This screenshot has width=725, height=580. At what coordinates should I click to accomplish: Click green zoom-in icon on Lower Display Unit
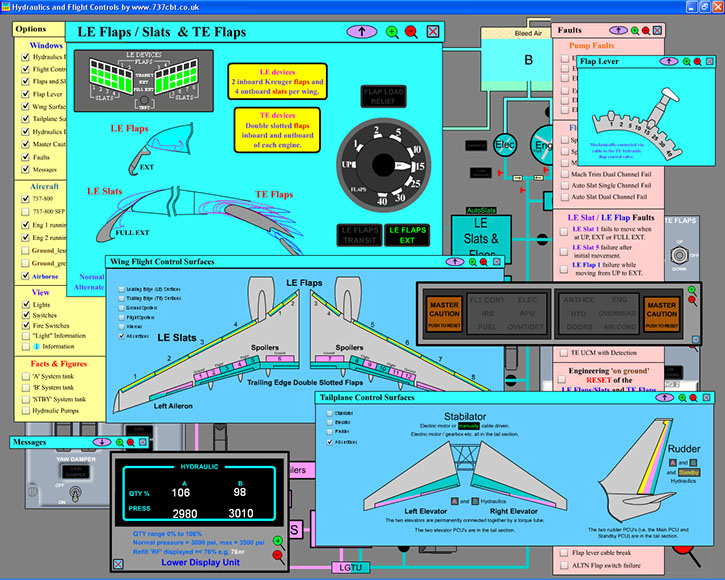coord(277,541)
